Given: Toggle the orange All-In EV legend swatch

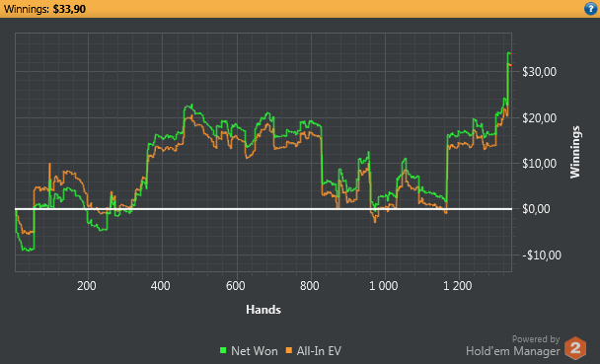Looking at the screenshot, I should click(x=289, y=350).
